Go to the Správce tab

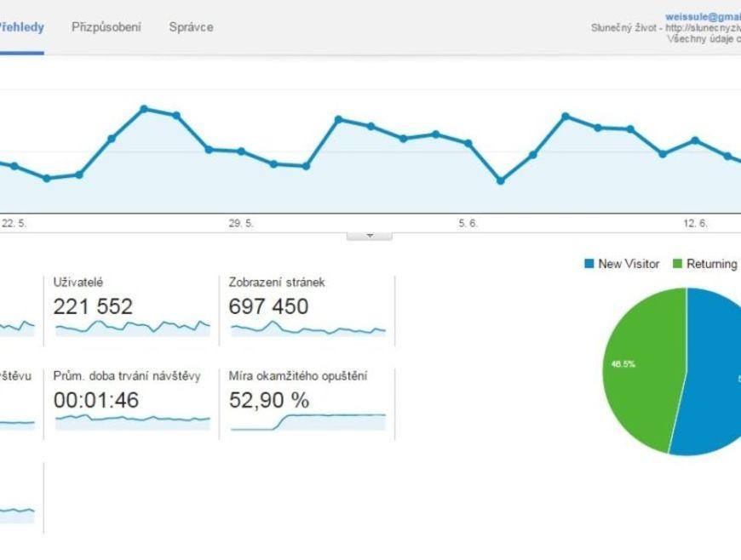pos(191,27)
